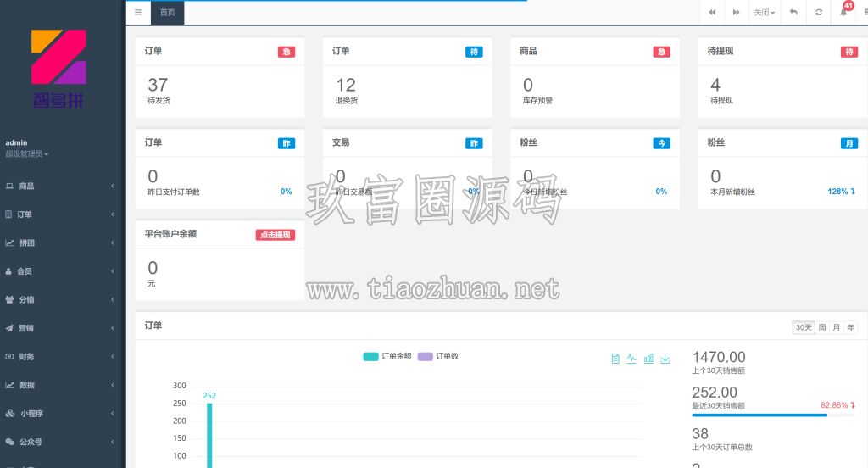The height and width of the screenshot is (468, 868).
Task: Click the blue 待 badge on 退换货 card
Action: [x=474, y=52]
